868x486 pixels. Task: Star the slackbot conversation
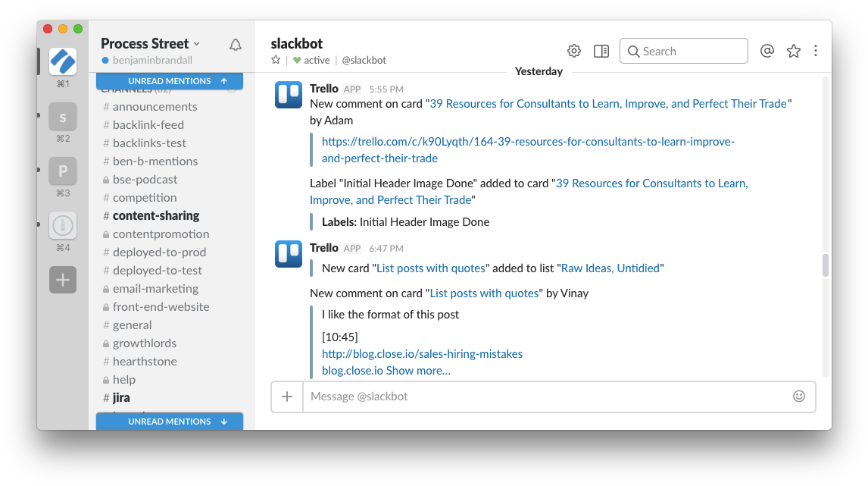click(276, 60)
